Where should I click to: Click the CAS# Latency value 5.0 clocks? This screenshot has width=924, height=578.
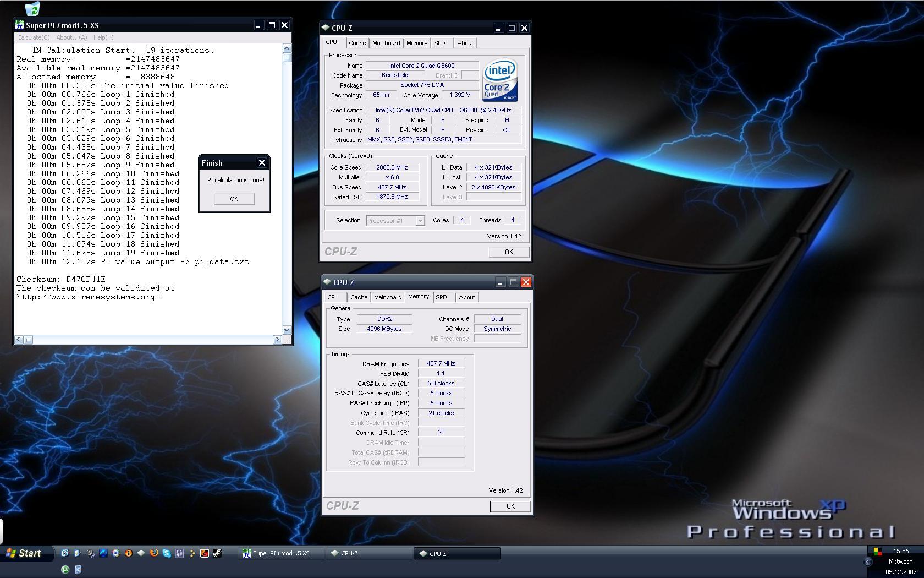[441, 383]
